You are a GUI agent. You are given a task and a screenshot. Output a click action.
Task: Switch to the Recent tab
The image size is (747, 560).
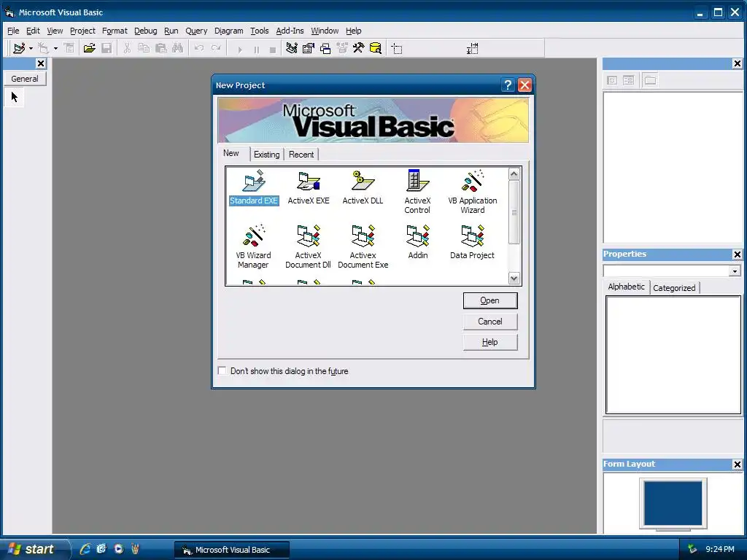click(x=301, y=155)
